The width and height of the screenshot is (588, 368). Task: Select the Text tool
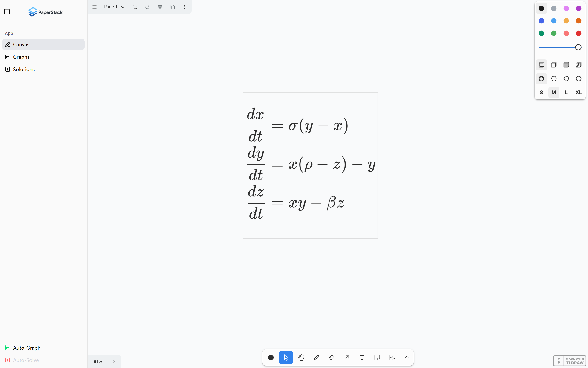click(x=362, y=357)
